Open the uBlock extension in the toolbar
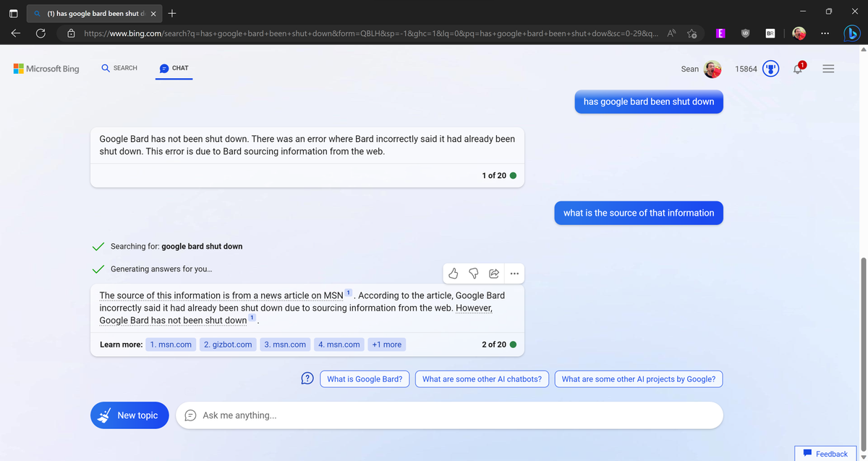The image size is (868, 461). (745, 33)
